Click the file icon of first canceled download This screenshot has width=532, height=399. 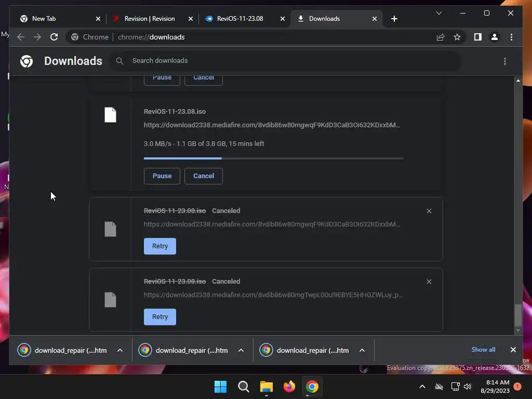pyautogui.click(x=110, y=229)
